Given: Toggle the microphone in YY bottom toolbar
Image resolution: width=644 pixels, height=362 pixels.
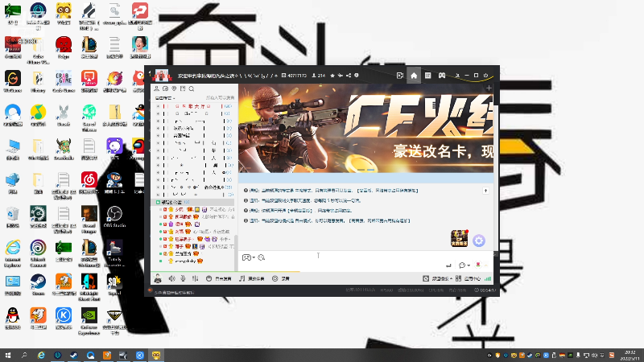Looking at the screenshot, I should (x=184, y=278).
